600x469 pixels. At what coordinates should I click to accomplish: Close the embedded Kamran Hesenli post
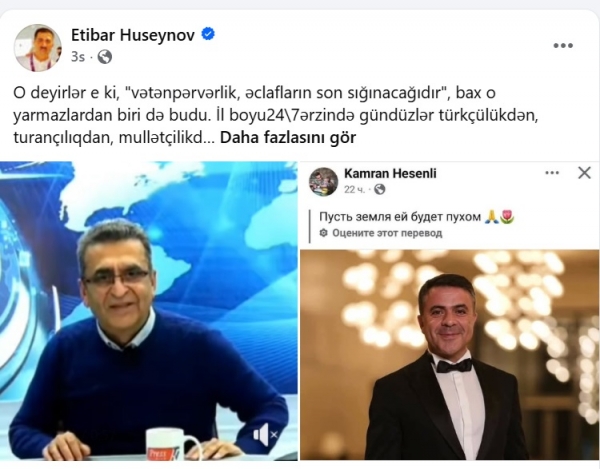[584, 173]
